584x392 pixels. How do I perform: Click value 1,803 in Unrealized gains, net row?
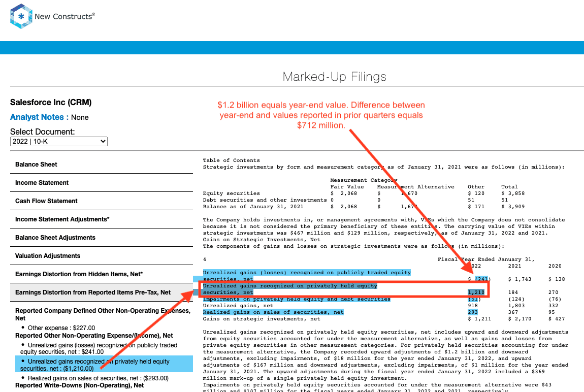516,306
